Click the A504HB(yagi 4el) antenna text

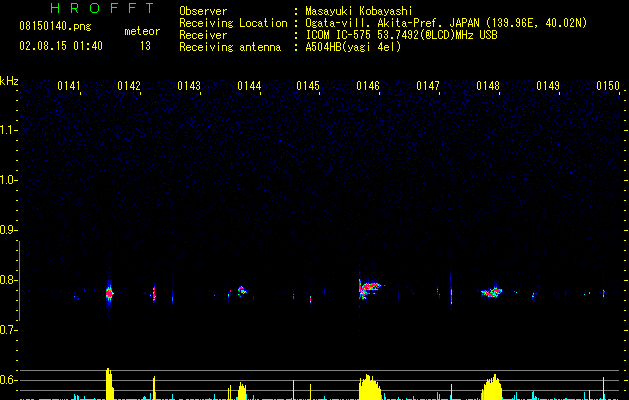[353, 47]
